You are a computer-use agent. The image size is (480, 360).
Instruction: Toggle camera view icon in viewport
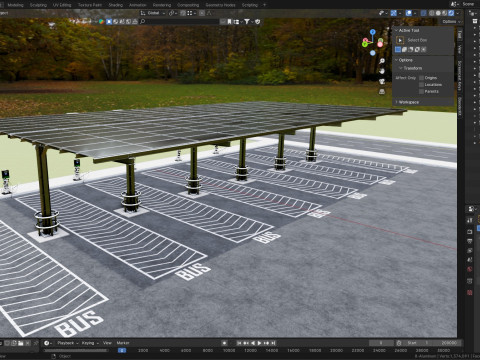382,81
